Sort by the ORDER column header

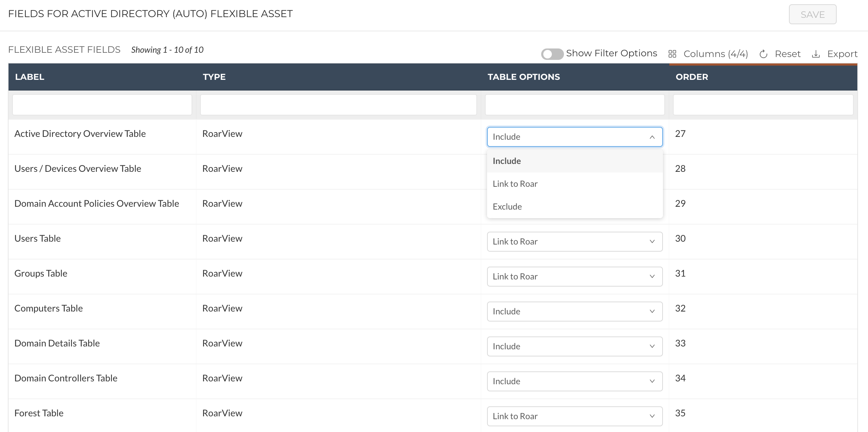(x=692, y=77)
